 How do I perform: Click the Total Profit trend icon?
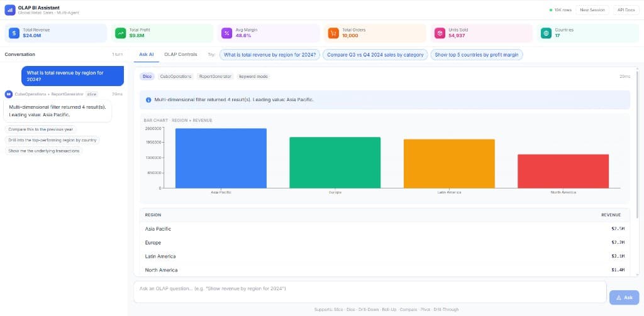pos(120,33)
